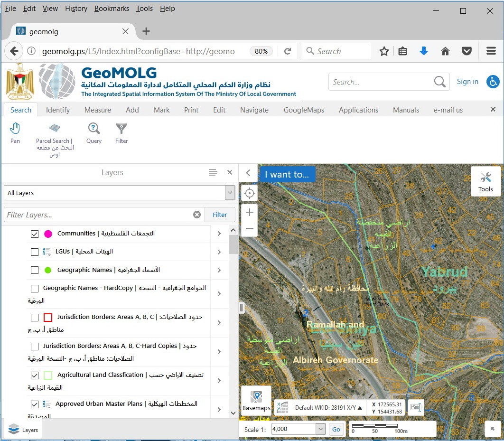This screenshot has height=441, width=504.
Task: Uncheck Agricultural Land Classification layer checkbox
Action: [x=34, y=375]
